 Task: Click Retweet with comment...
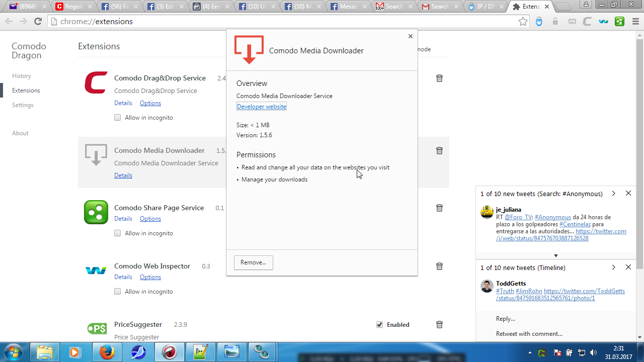pyautogui.click(x=529, y=334)
